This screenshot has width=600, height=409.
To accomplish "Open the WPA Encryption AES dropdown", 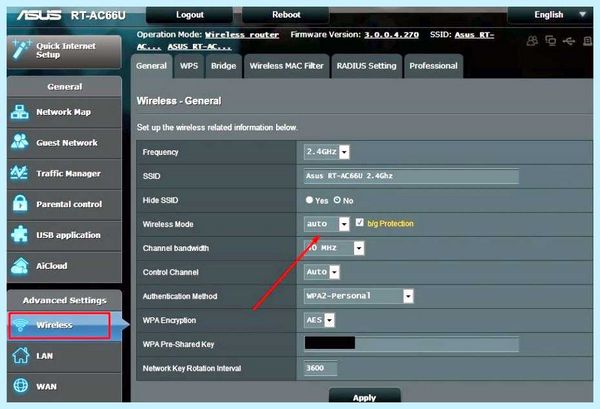I will 319,320.
